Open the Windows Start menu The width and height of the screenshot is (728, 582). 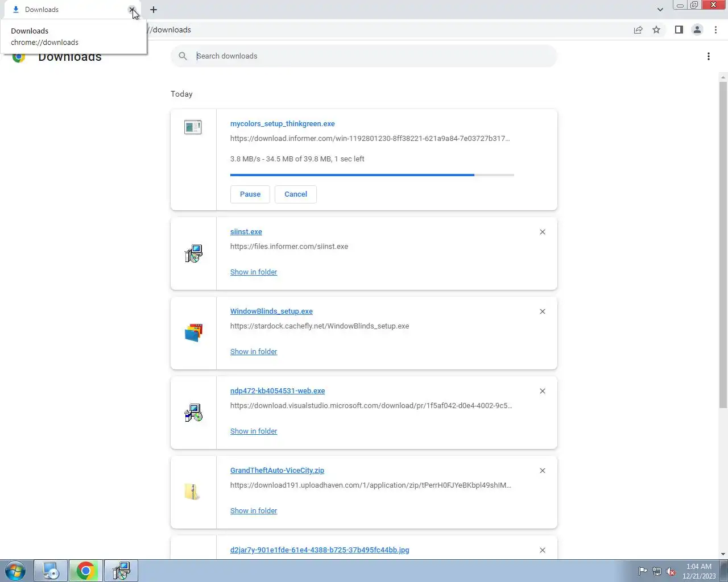(x=15, y=571)
